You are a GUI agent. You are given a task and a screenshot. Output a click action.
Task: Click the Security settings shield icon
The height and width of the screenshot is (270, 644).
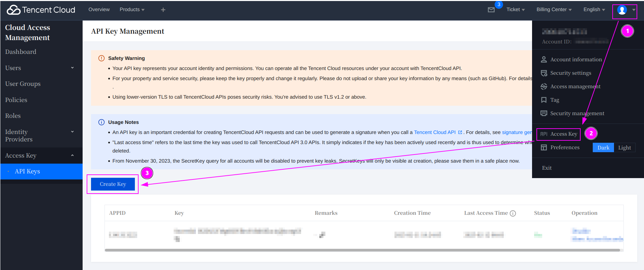click(544, 73)
